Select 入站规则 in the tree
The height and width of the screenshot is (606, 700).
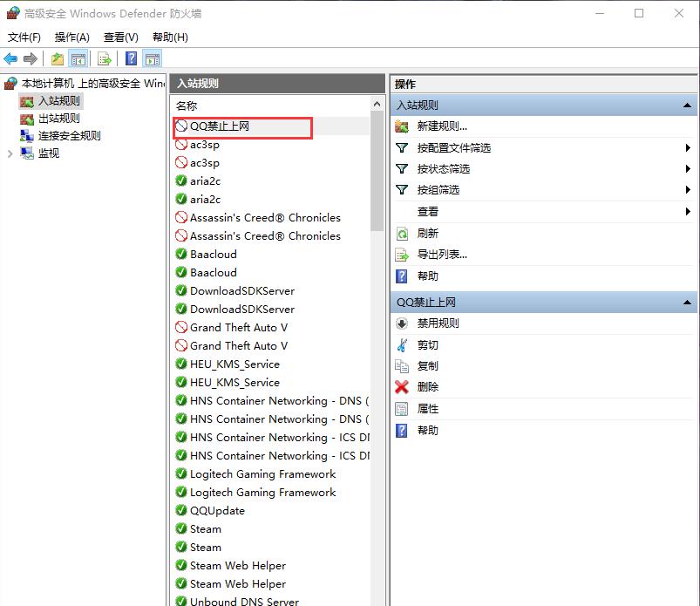coord(59,101)
